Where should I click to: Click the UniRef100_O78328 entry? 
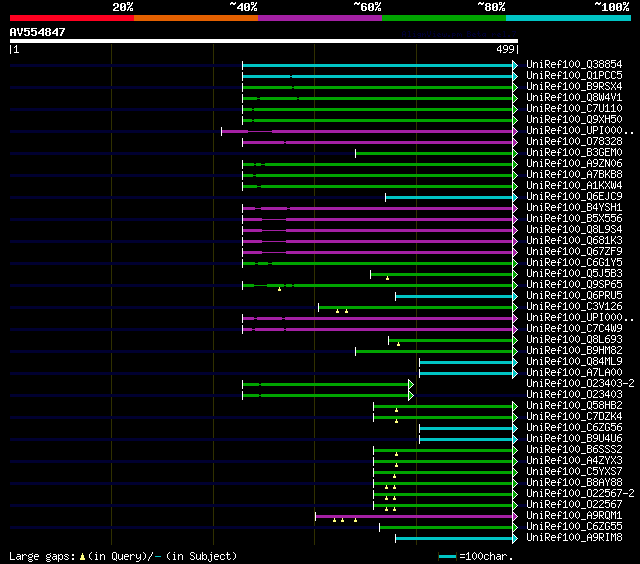click(574, 142)
